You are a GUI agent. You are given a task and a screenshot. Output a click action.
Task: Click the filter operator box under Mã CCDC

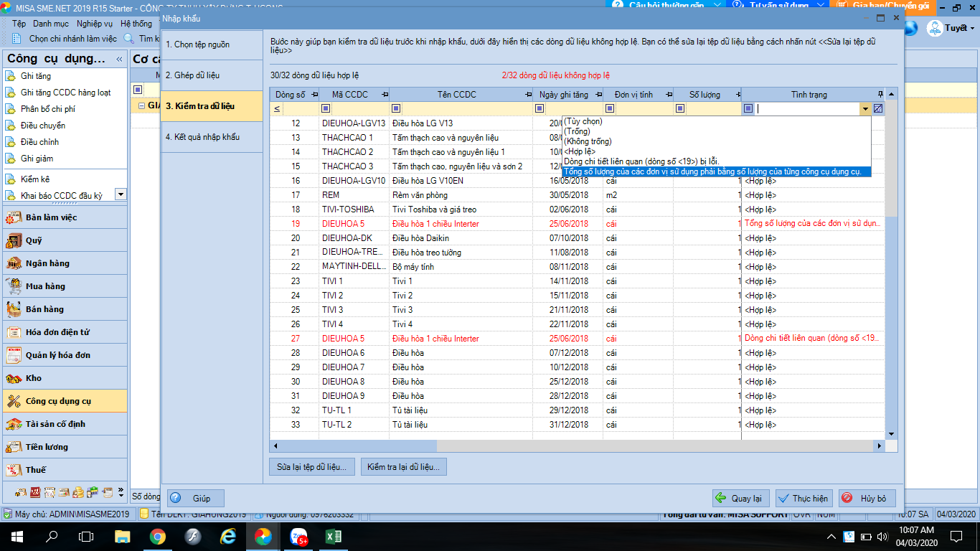[x=326, y=109]
